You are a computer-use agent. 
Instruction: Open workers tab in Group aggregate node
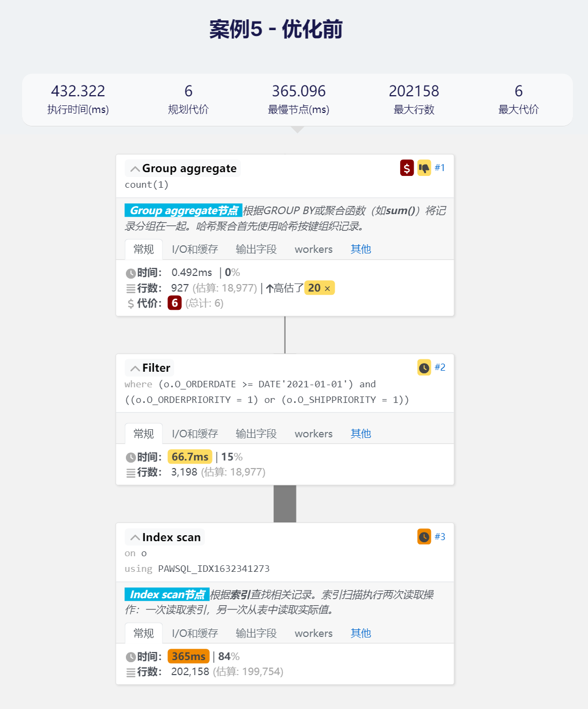pos(314,249)
